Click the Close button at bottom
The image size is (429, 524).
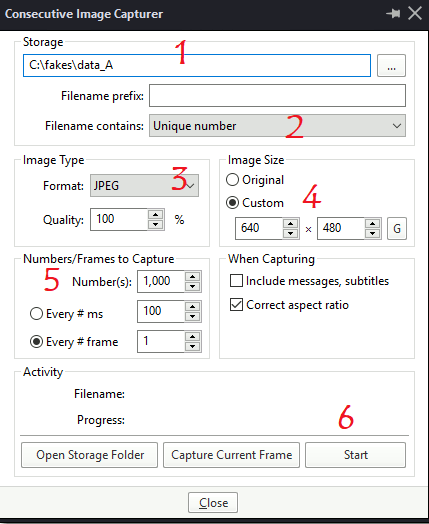tap(213, 503)
